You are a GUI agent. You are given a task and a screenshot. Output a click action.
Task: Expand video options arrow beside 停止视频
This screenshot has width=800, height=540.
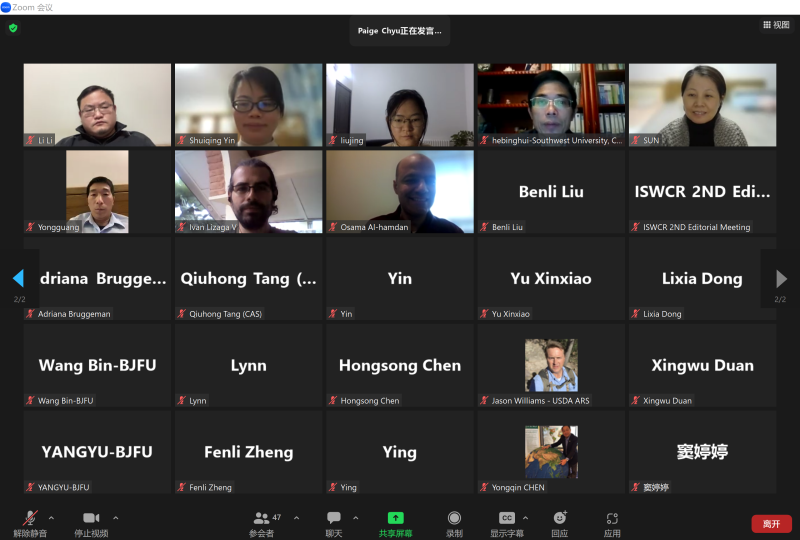[x=116, y=518]
